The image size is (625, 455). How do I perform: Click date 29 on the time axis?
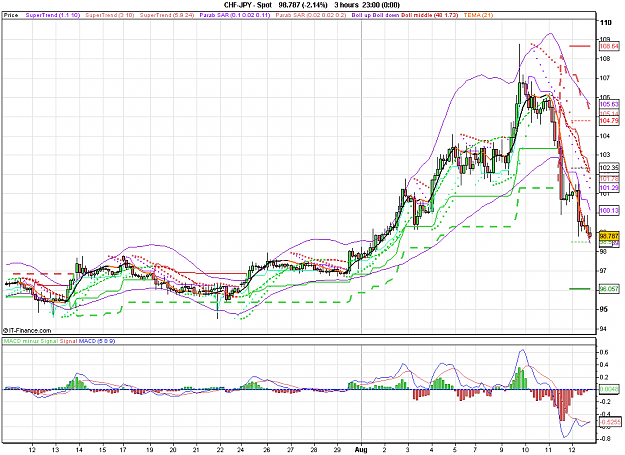pyautogui.click(x=337, y=450)
